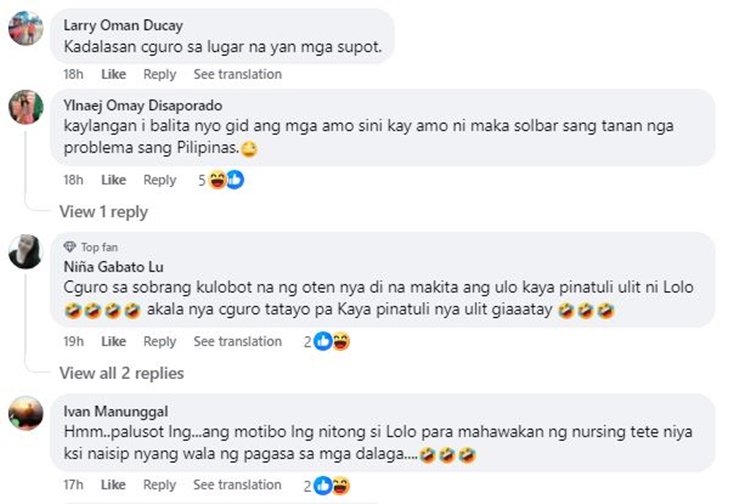Expand View 1 reply under Ylnaej's comment

point(103,211)
